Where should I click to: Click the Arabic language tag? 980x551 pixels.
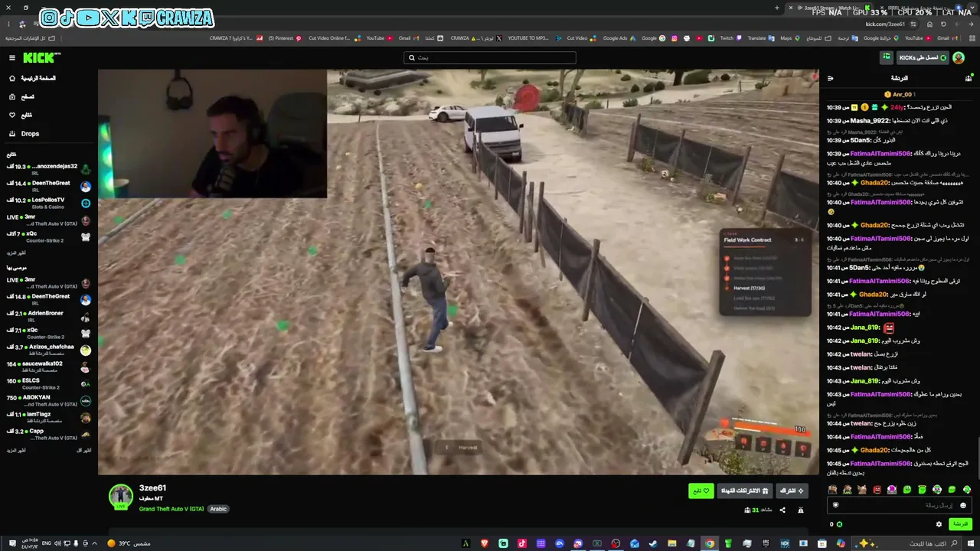pyautogui.click(x=218, y=509)
